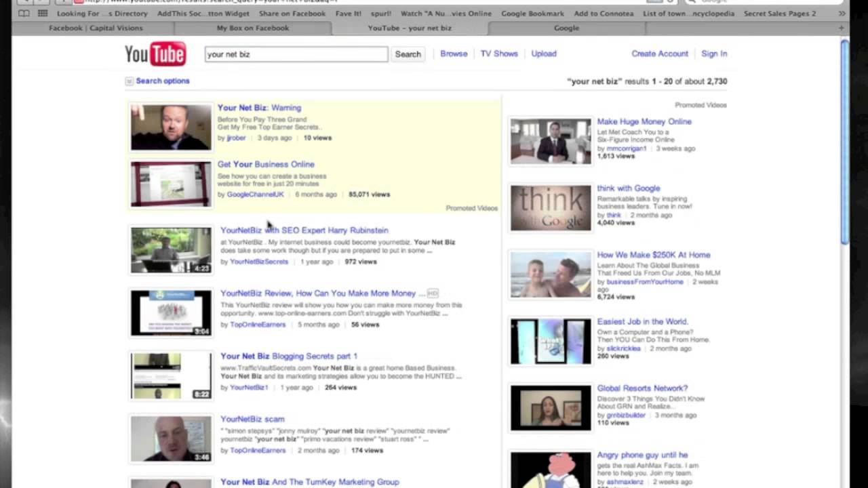Click the spurl! bookmark
This screenshot has width=868, height=488.
(x=380, y=14)
